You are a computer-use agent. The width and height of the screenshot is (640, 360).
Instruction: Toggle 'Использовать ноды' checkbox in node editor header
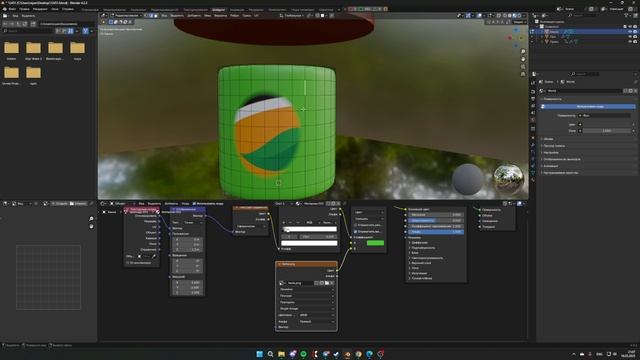[194, 203]
